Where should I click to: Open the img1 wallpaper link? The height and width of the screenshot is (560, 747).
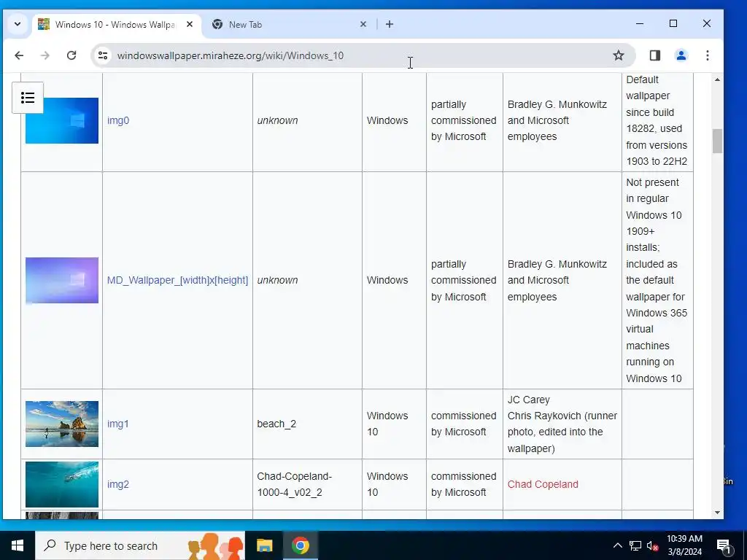(118, 424)
